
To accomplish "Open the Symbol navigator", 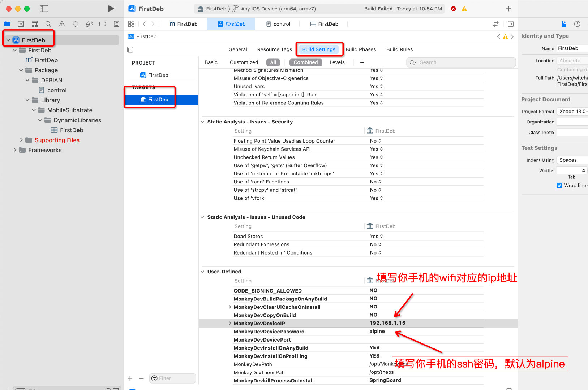I will tap(35, 24).
